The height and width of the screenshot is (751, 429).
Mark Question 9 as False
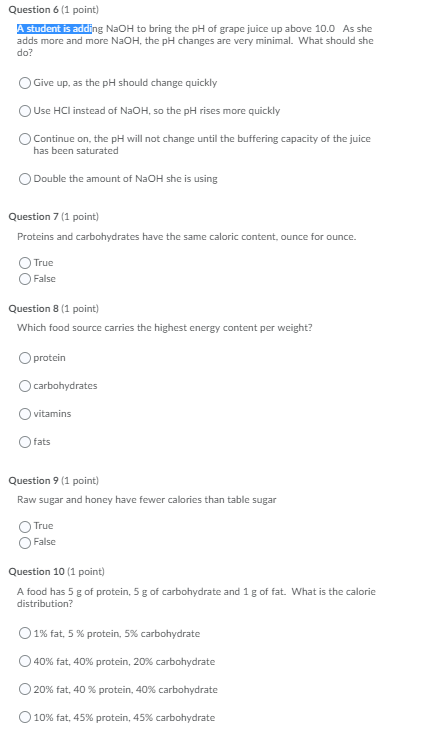point(25,542)
